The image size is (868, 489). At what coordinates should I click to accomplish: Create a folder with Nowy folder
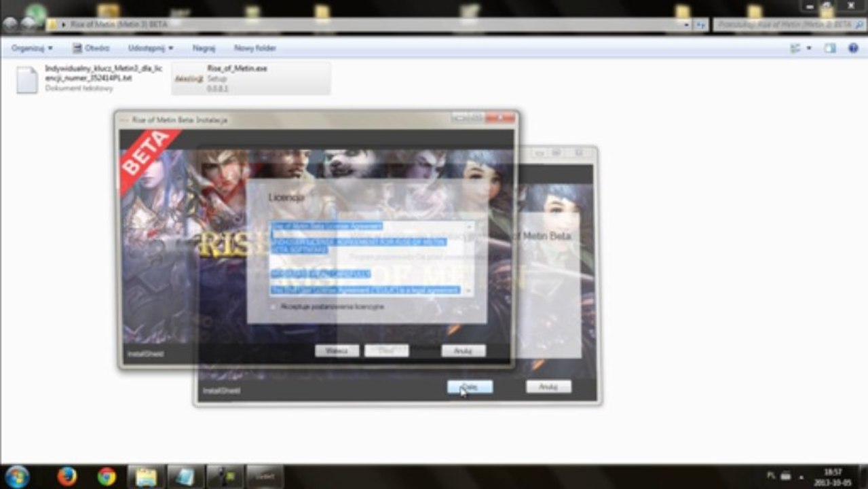tap(255, 48)
